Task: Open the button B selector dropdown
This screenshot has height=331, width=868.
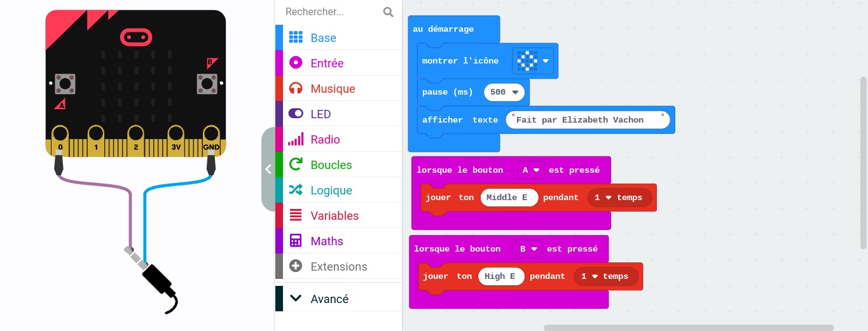Action: 529,249
